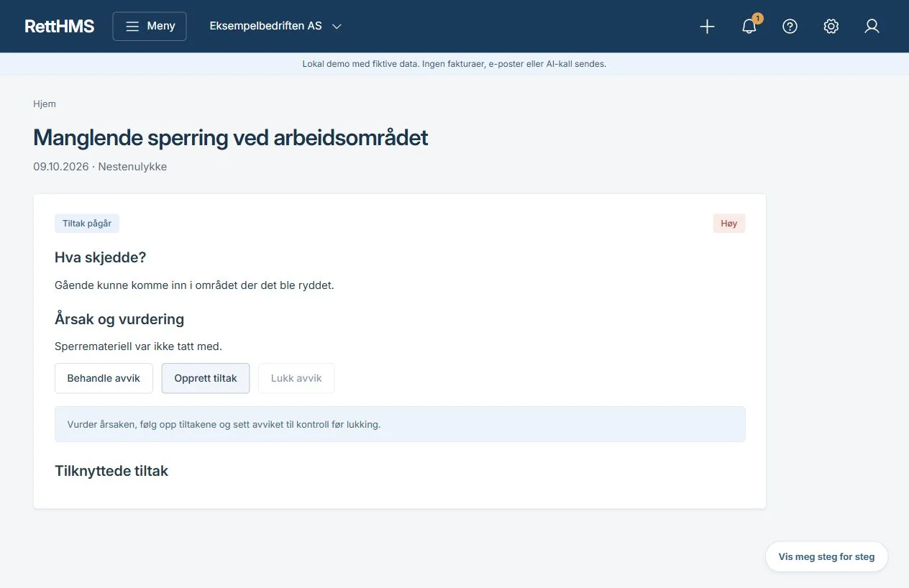Click the Årsak og vurdering heading
The height and width of the screenshot is (588, 909).
click(x=119, y=319)
